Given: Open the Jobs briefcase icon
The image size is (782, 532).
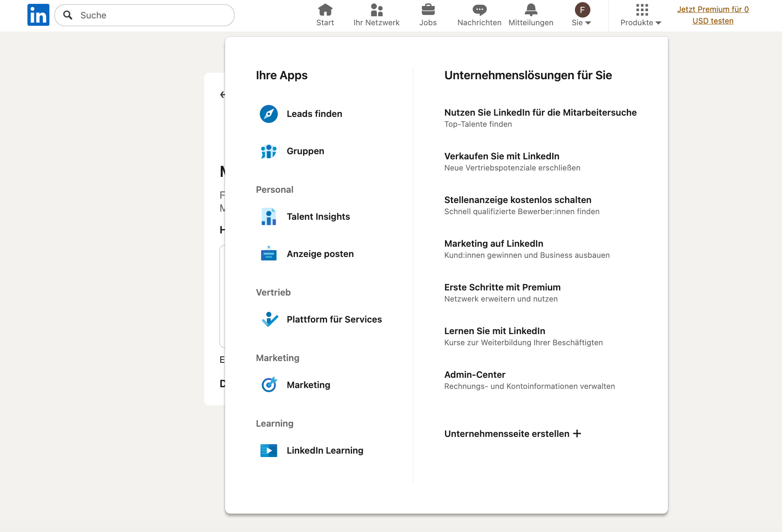Looking at the screenshot, I should pos(428,9).
